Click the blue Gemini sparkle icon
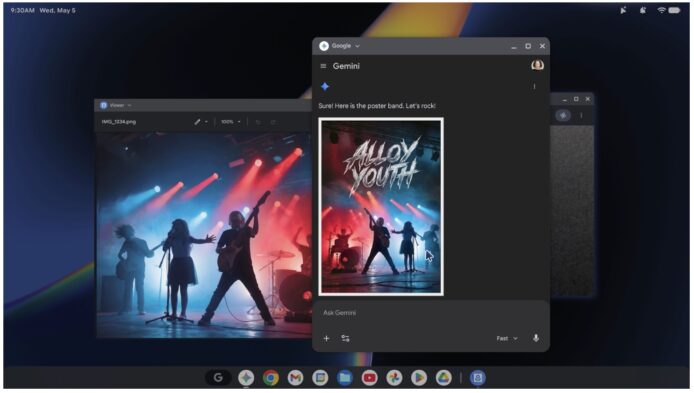The image size is (694, 393). (x=325, y=86)
